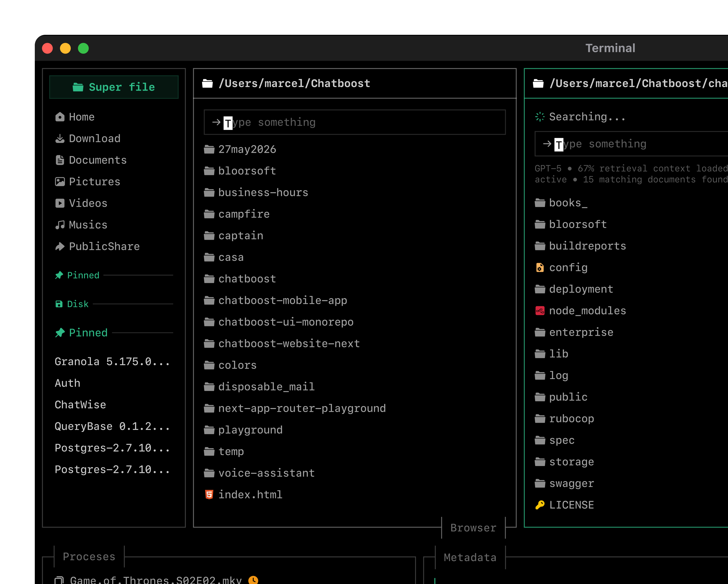
Task: Click the Videos play icon
Action: pyautogui.click(x=60, y=203)
